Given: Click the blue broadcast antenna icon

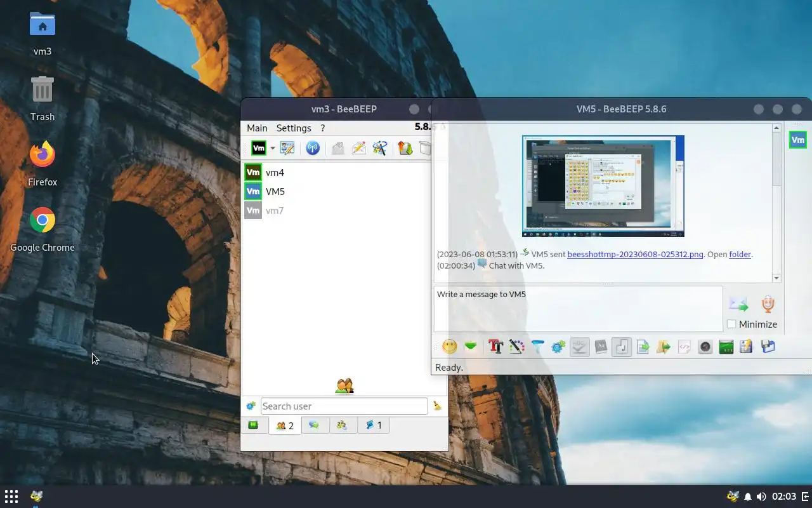Looking at the screenshot, I should point(312,148).
